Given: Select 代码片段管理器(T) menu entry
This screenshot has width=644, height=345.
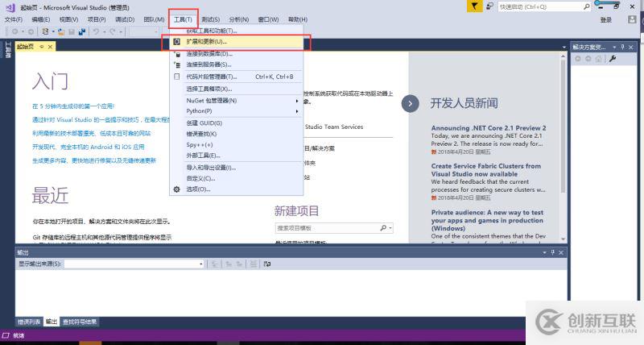Looking at the screenshot, I should (237, 77).
